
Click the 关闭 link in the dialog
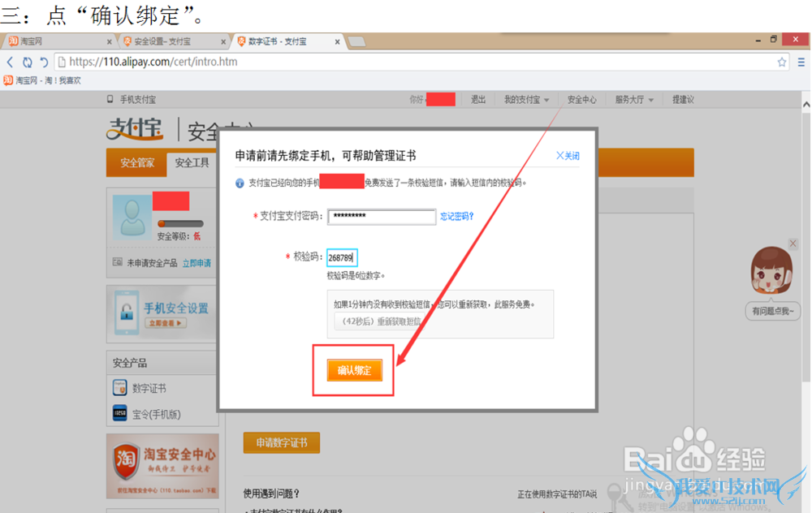pyautogui.click(x=568, y=156)
